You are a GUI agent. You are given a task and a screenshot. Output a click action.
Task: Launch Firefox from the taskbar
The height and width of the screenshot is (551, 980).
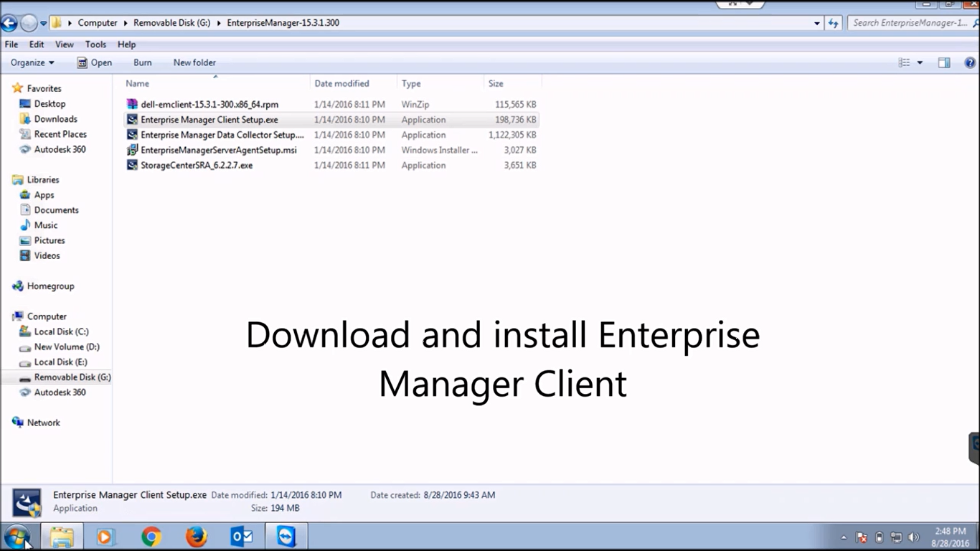point(196,537)
